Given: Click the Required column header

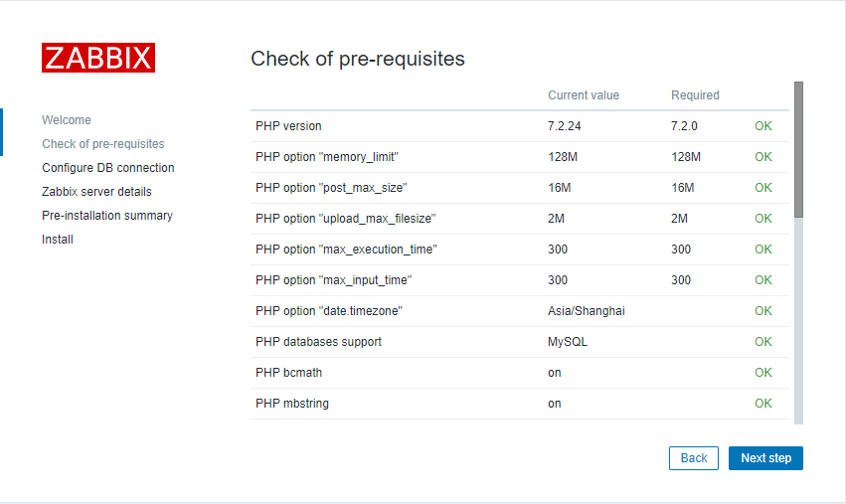Looking at the screenshot, I should 695,95.
